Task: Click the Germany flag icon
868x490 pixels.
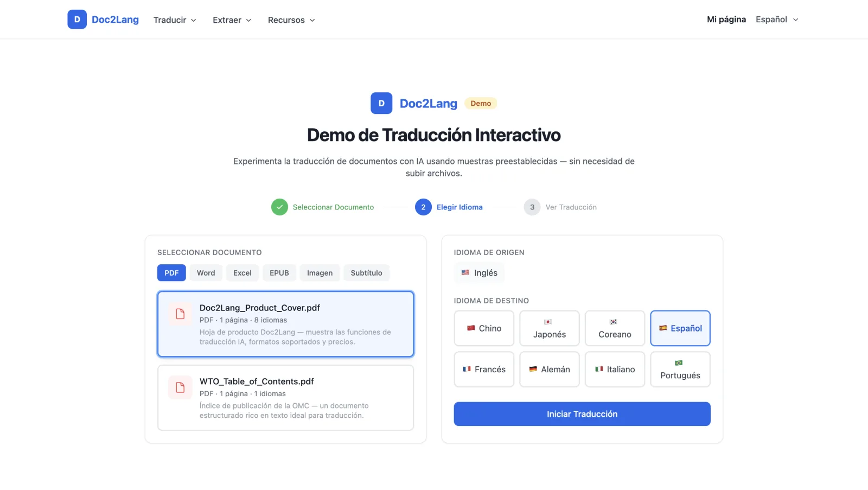Action: pos(533,369)
